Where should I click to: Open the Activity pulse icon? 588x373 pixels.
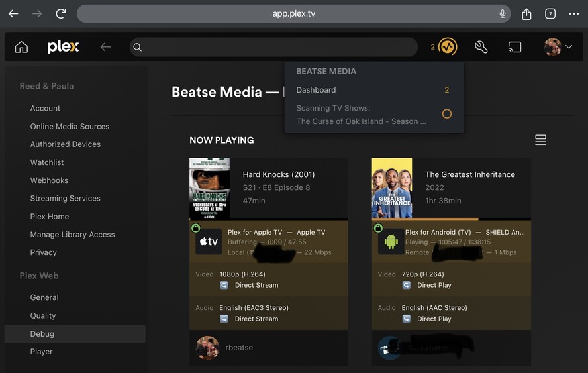pyautogui.click(x=448, y=47)
